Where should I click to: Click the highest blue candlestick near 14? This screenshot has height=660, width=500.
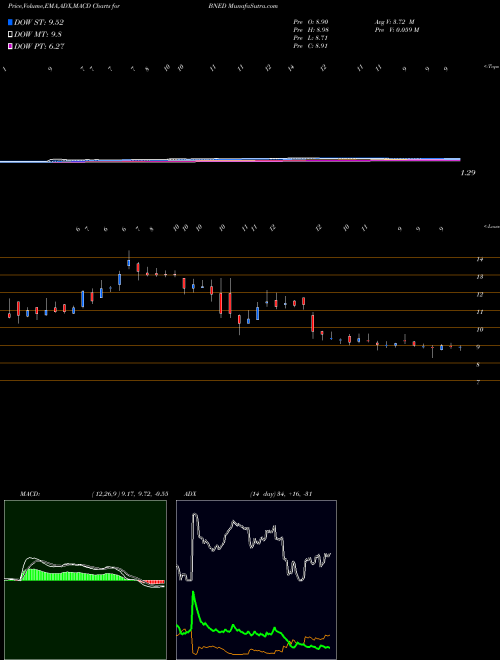coord(129,263)
